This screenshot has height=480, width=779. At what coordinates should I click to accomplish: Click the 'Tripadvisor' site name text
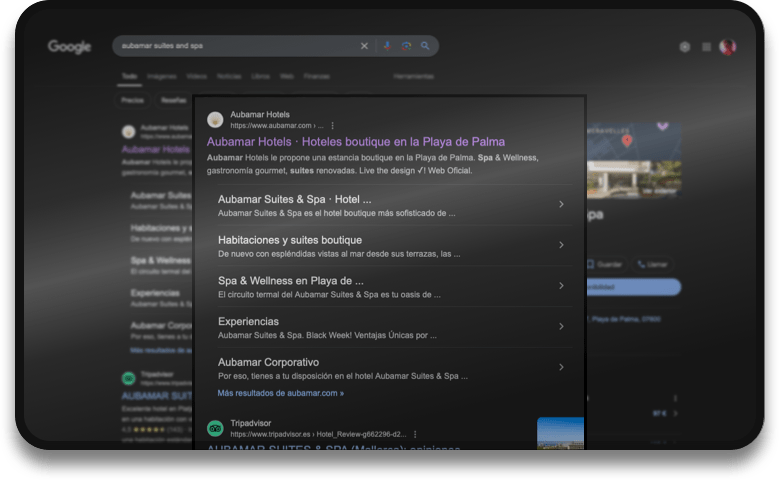250,423
